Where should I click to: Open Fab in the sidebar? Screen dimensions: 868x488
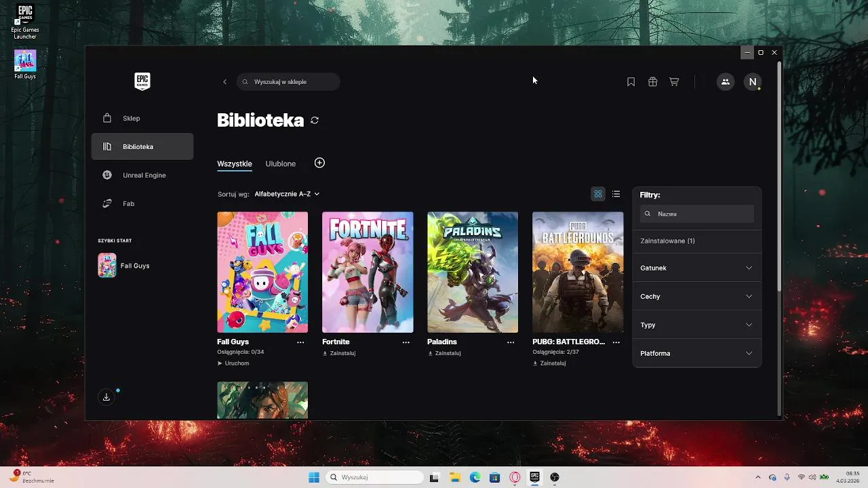pyautogui.click(x=142, y=203)
